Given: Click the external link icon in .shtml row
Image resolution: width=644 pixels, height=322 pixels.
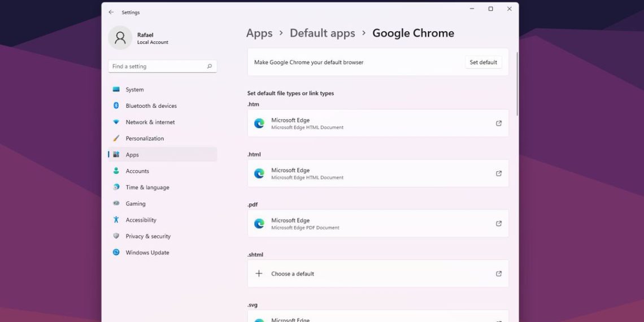Looking at the screenshot, I should (499, 273).
